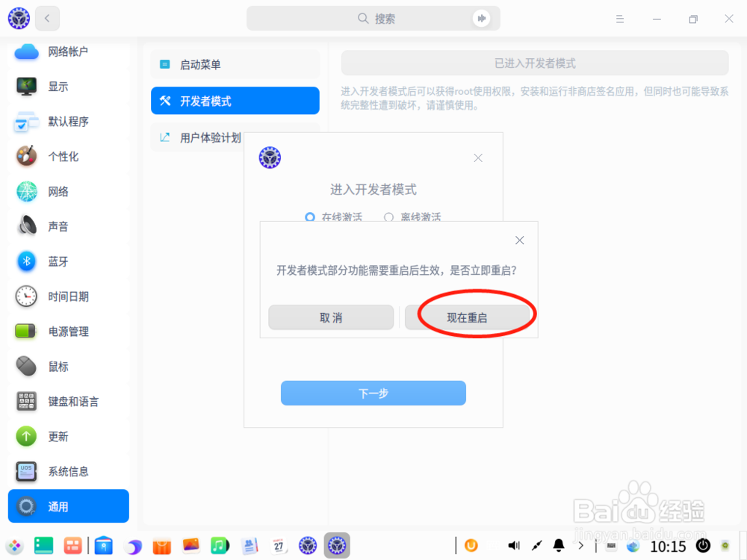This screenshot has height=560, width=747.
Task: Open the calendar showing date 27 in taskbar
Action: click(x=279, y=546)
